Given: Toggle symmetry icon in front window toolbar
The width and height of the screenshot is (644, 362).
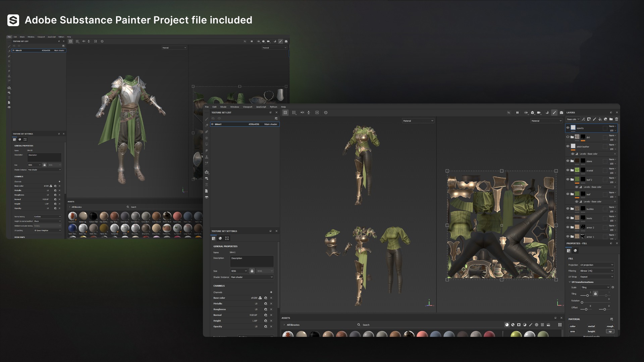Looking at the screenshot, I should pos(302,113).
